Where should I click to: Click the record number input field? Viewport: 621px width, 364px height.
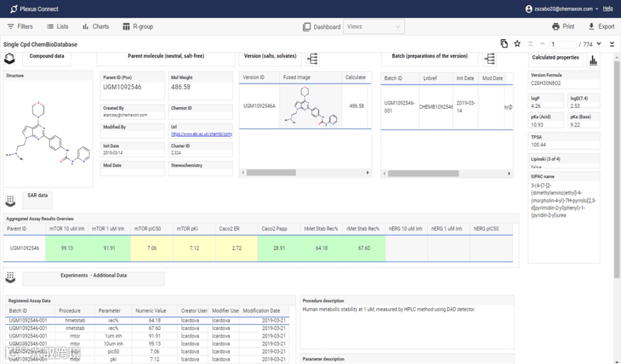pyautogui.click(x=563, y=44)
